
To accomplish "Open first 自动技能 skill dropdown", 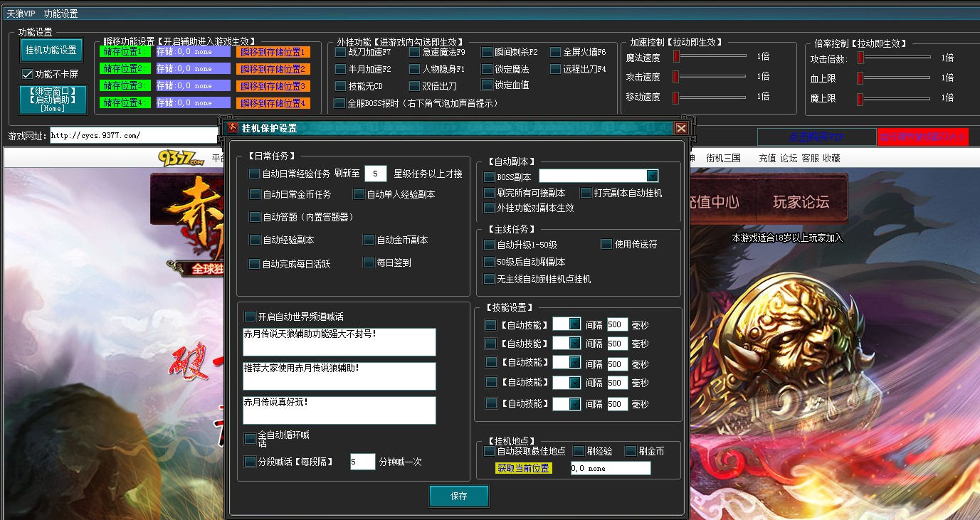I will point(574,324).
